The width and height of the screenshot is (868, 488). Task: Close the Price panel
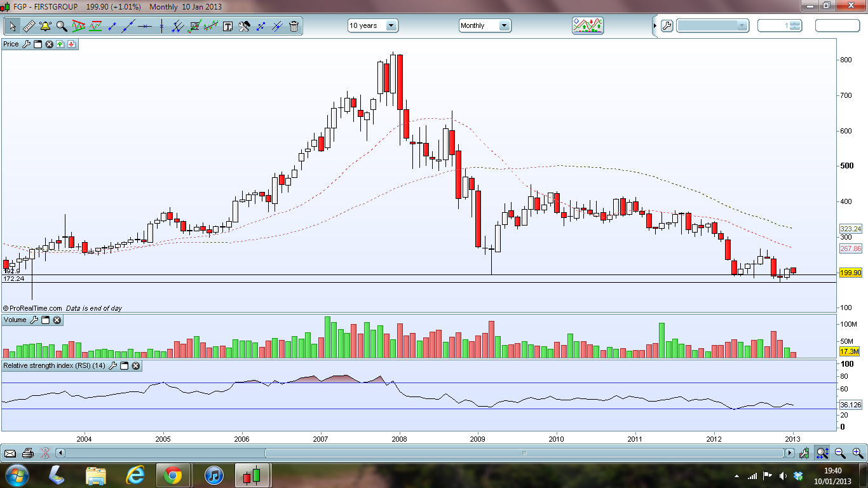point(49,44)
